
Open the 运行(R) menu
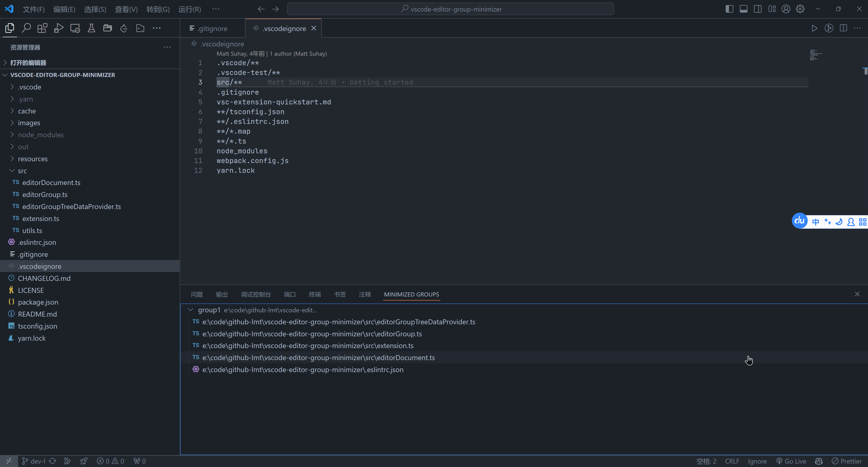[x=189, y=9]
